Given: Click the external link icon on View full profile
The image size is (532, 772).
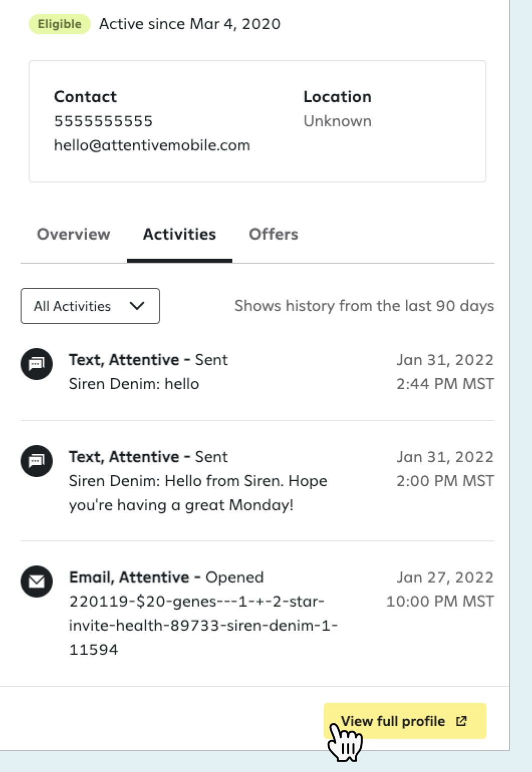Looking at the screenshot, I should click(x=461, y=721).
